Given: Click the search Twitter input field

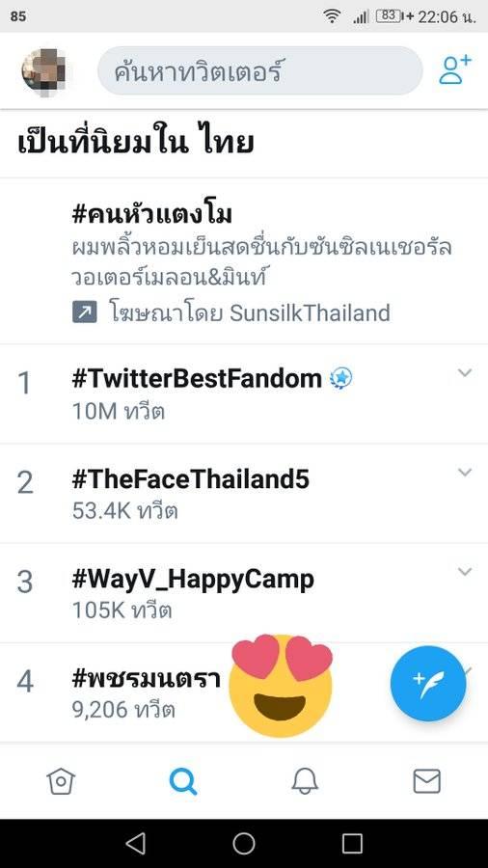Looking at the screenshot, I should (260, 70).
